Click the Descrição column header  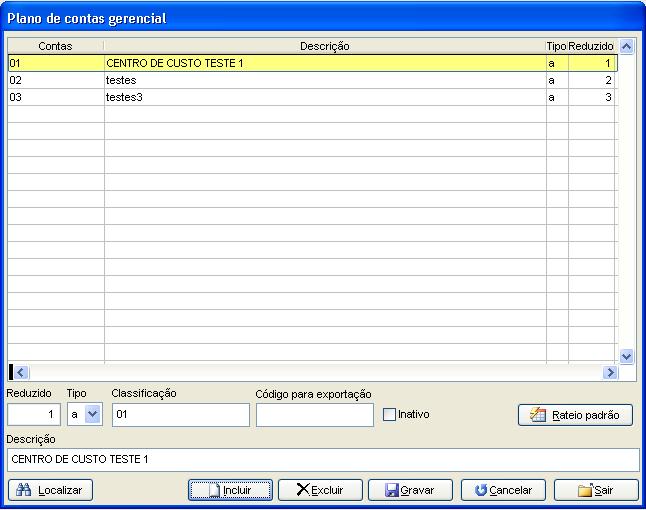click(x=325, y=46)
